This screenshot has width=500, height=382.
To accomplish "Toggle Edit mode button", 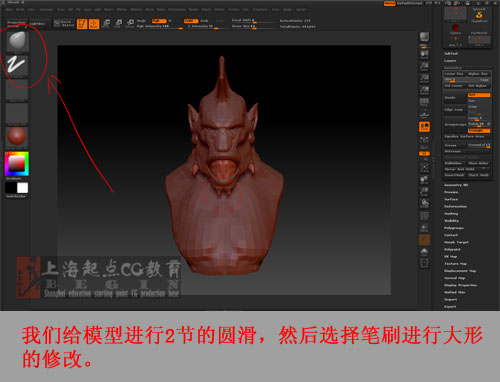I will pyautogui.click(x=82, y=24).
